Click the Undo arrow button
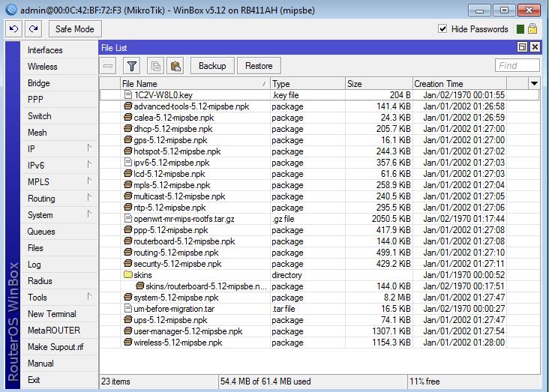Viewport: 549px width, 392px height. 14,29
